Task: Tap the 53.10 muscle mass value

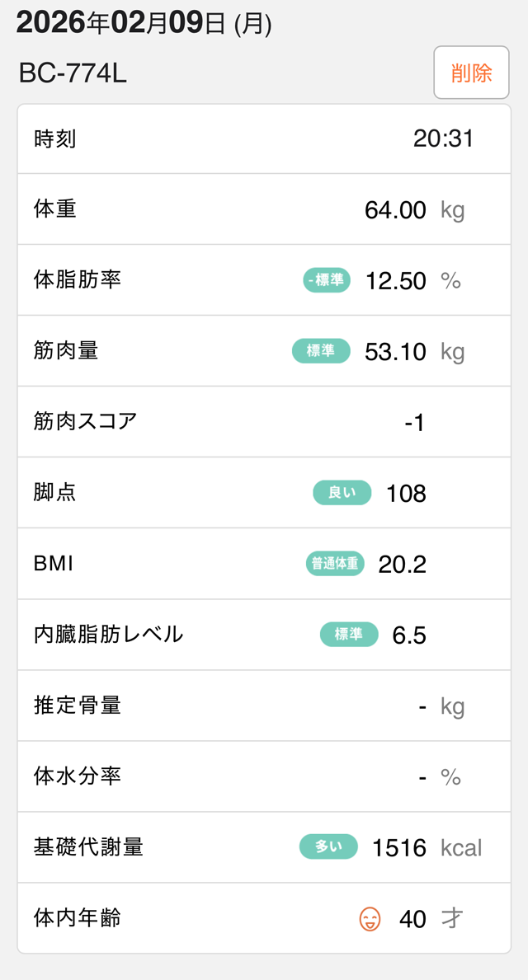Action: click(x=395, y=352)
